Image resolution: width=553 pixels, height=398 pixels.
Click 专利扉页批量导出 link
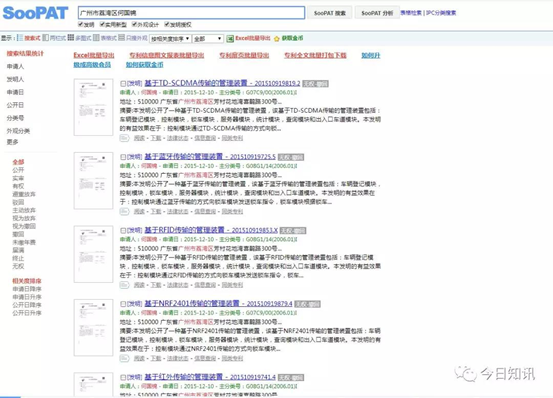coord(244,55)
